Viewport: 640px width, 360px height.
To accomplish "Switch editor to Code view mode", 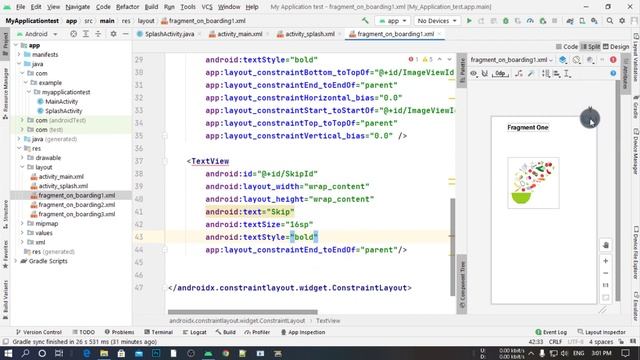I will pos(567,47).
